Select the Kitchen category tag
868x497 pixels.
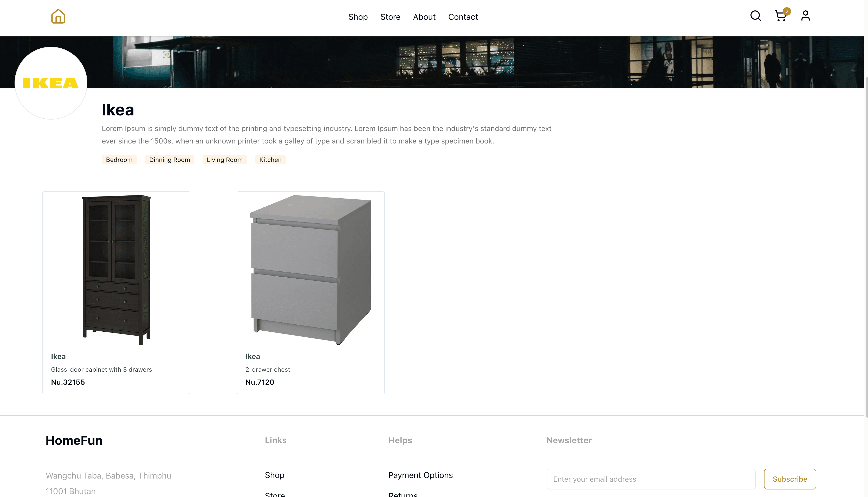pyautogui.click(x=270, y=160)
